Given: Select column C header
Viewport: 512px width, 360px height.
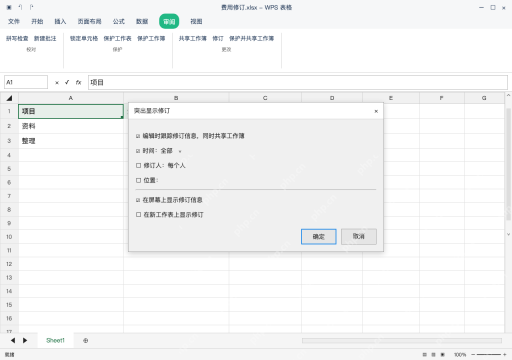Looking at the screenshot, I should click(265, 98).
